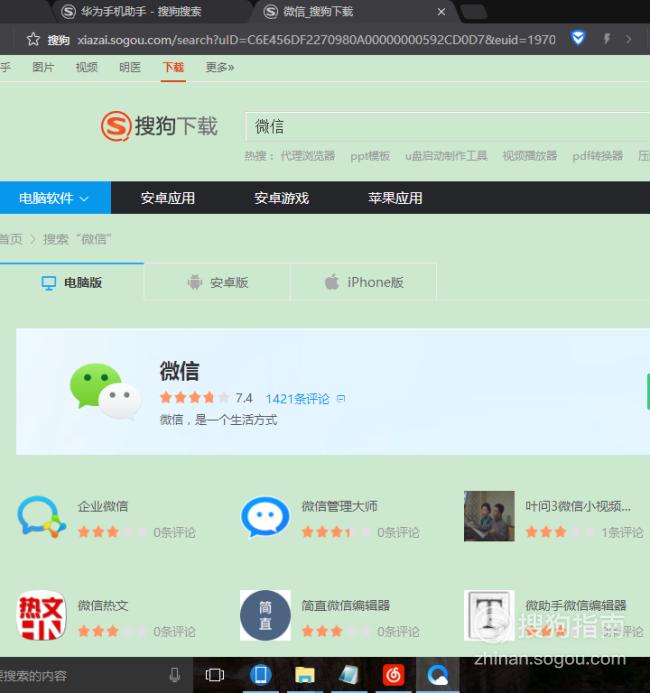The image size is (650, 693).
Task: Click the 微信管理大师 blue chat icon
Action: tap(265, 517)
